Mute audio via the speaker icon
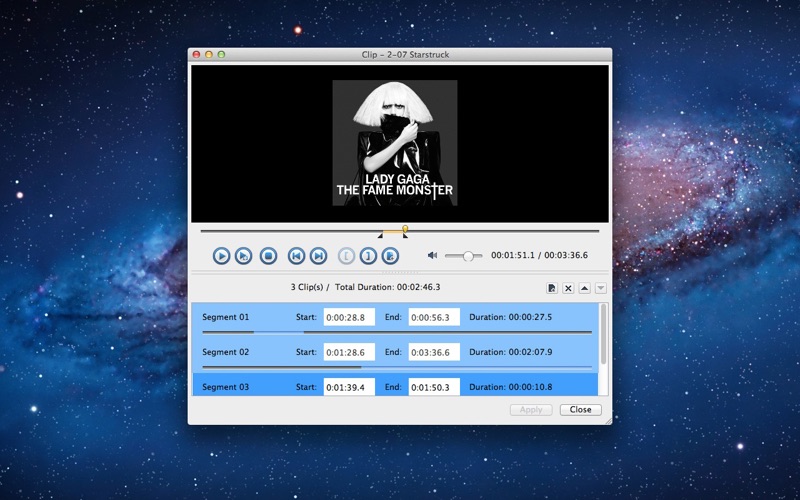800x500 pixels. [x=433, y=255]
